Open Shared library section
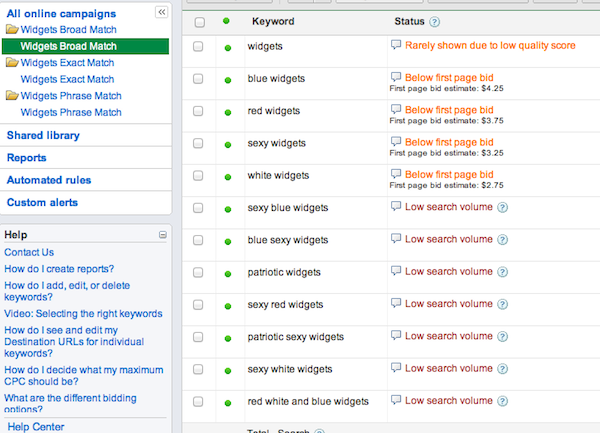 coord(43,135)
